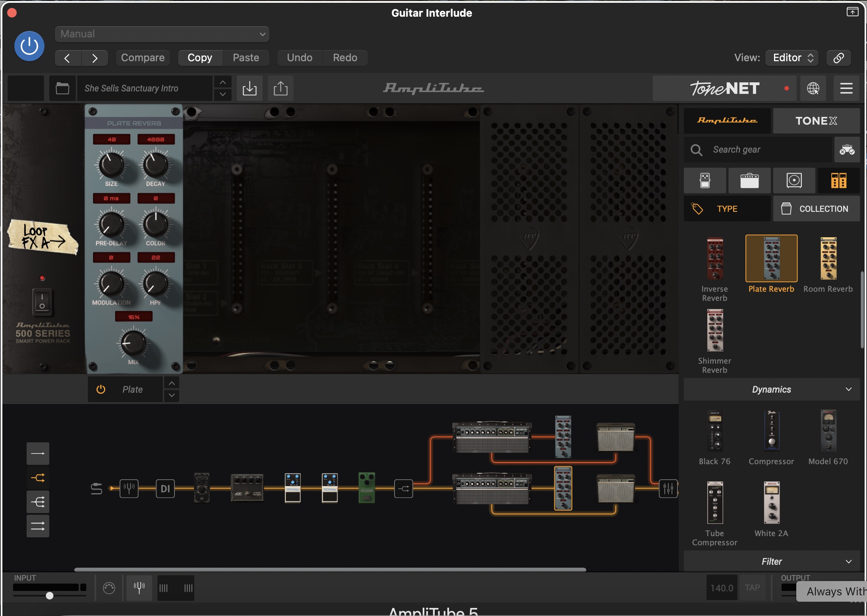Image resolution: width=867 pixels, height=616 pixels.
Task: Click the TAP tempo button
Action: pos(752,588)
